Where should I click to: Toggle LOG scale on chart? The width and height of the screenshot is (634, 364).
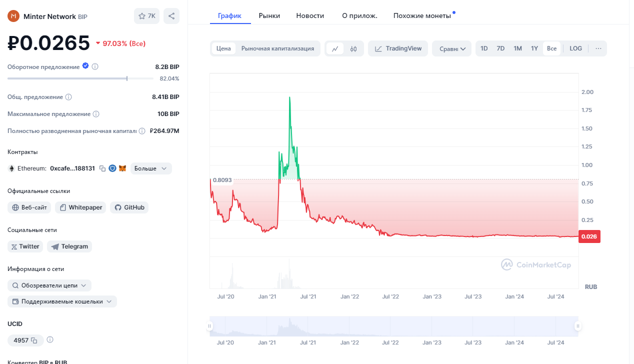pos(575,48)
